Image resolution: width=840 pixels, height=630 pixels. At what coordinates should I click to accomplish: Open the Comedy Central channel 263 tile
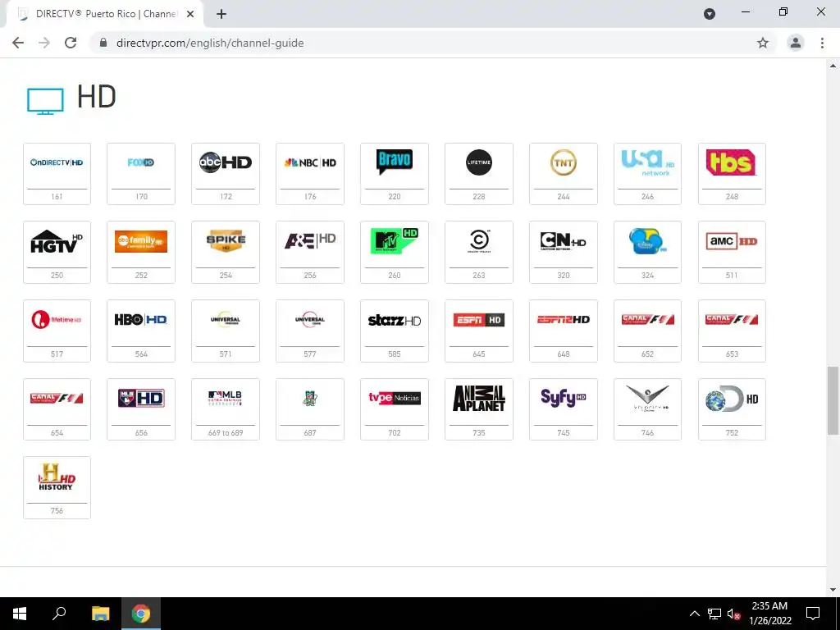click(479, 252)
